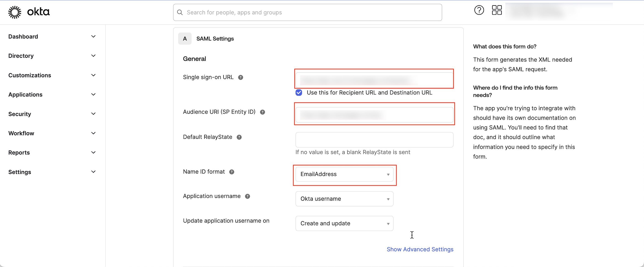Expand the Directory chevron

tap(93, 56)
